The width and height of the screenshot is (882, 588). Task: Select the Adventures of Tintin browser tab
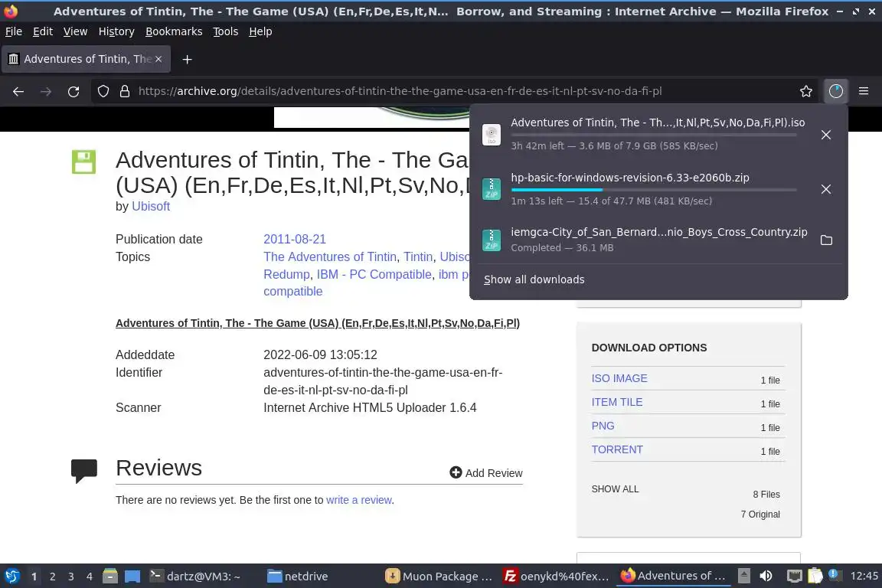[x=86, y=59]
